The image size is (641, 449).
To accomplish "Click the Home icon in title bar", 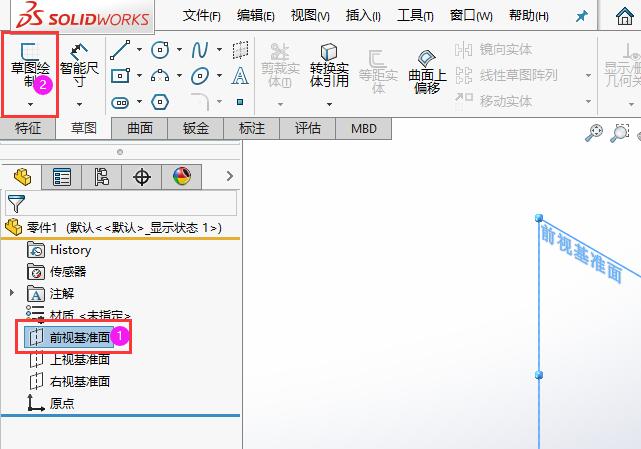I will click(625, 16).
